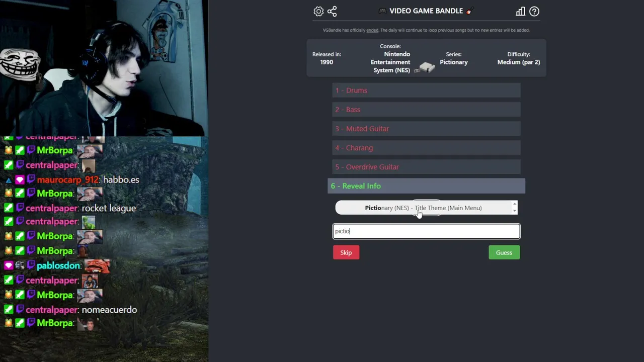Open the statistics bar chart icon

(520, 11)
